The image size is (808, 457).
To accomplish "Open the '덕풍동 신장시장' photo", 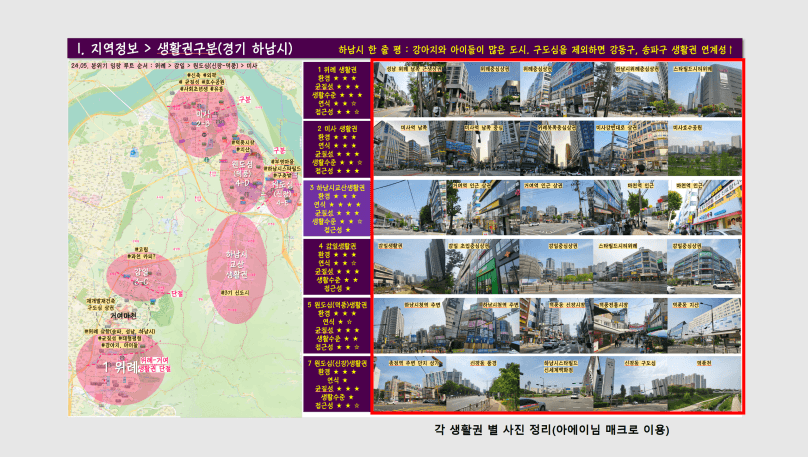I will (x=557, y=325).
